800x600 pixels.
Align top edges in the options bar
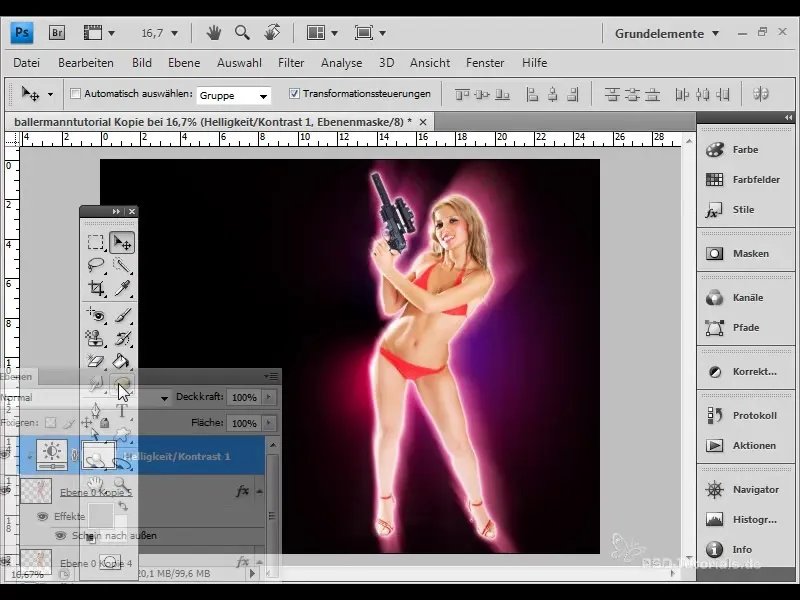462,94
